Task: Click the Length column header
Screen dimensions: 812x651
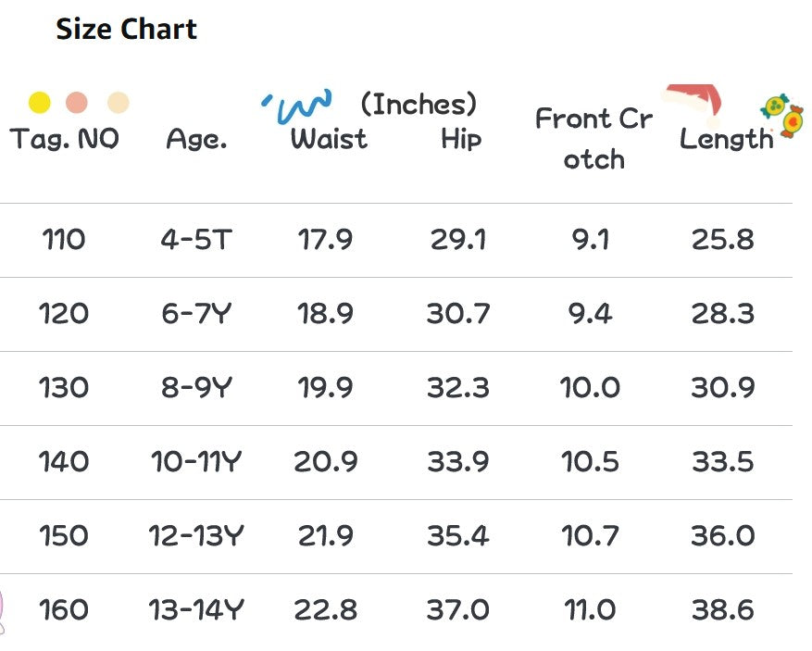Action: [x=726, y=140]
